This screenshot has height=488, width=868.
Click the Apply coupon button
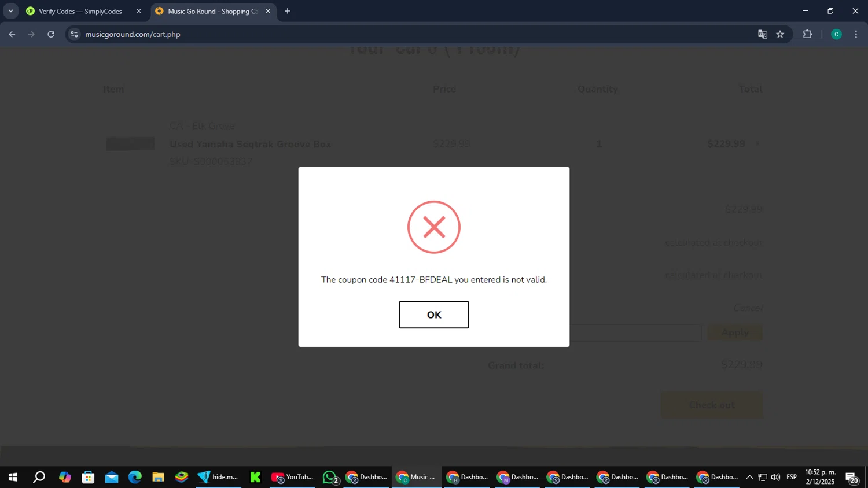(735, 332)
